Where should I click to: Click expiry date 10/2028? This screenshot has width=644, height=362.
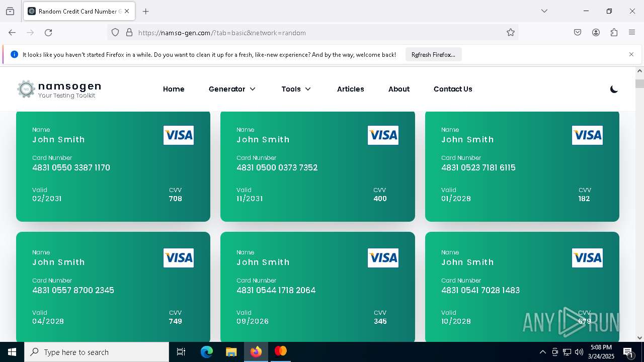pyautogui.click(x=456, y=321)
